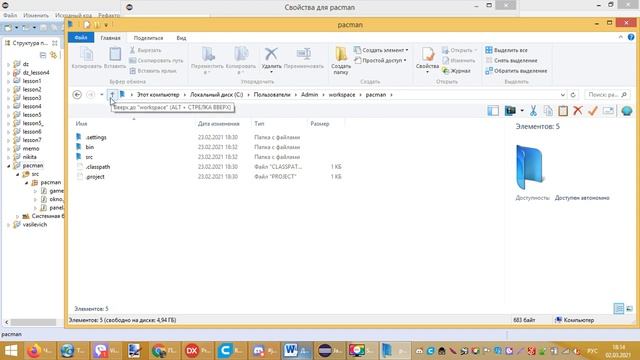Click the orange checkmark icon in lower toolbar

pos(593,111)
